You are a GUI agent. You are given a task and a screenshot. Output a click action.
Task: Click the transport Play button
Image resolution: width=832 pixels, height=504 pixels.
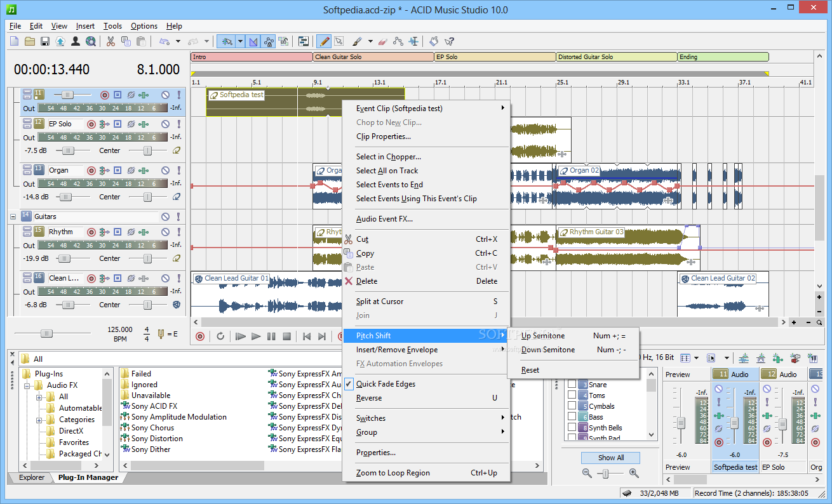click(x=256, y=336)
